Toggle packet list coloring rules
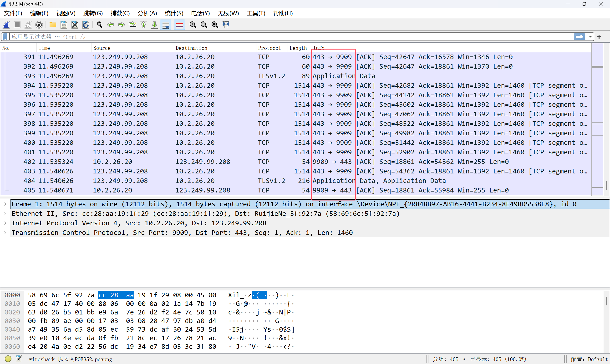 179,25
